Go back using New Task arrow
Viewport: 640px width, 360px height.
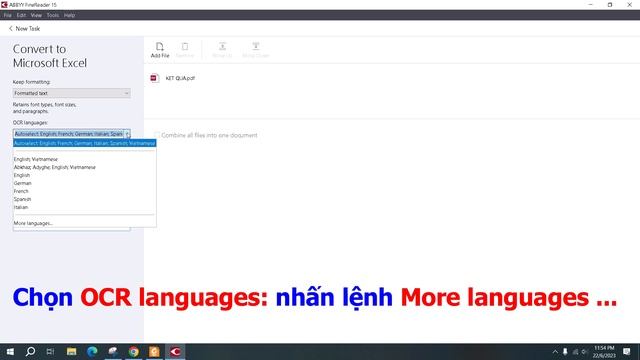tap(11, 29)
